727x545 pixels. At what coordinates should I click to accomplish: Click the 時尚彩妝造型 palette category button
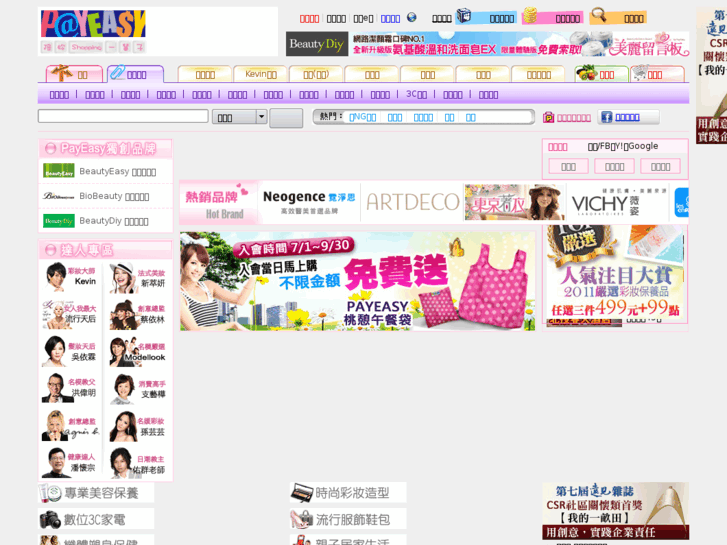[x=348, y=493]
